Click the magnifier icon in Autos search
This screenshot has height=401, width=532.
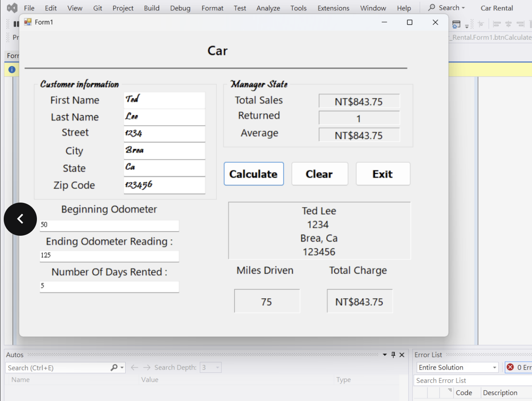(x=114, y=367)
